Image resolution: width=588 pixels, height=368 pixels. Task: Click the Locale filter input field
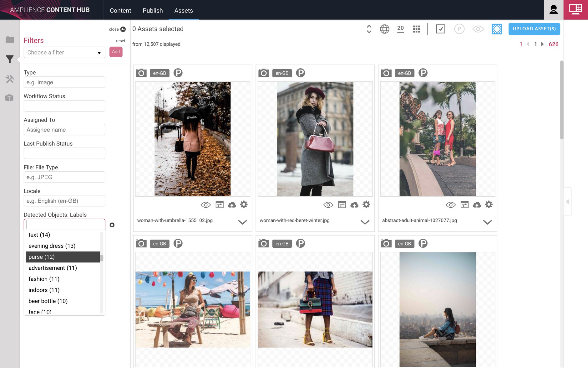(x=64, y=201)
